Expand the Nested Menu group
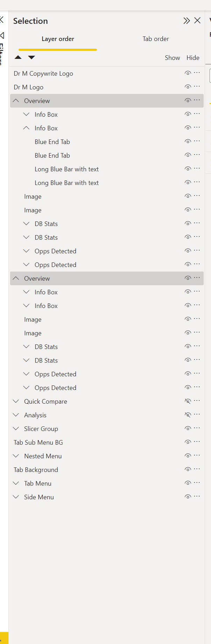211x644 pixels. point(15,455)
